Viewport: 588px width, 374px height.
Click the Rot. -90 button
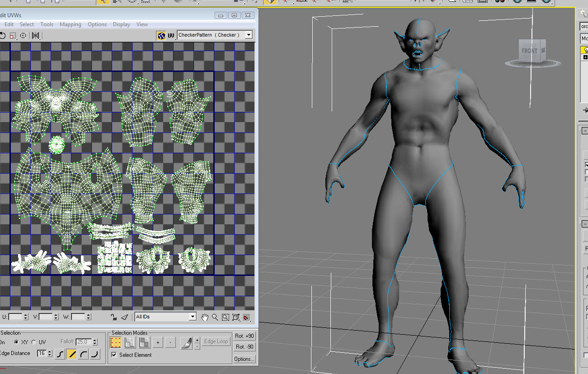click(x=245, y=347)
